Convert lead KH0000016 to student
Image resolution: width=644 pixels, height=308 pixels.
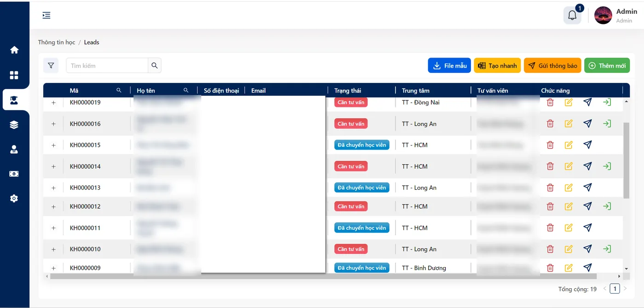pyautogui.click(x=607, y=123)
